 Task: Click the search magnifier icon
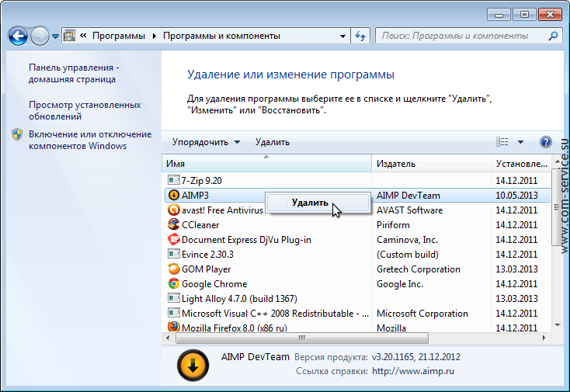[x=553, y=36]
